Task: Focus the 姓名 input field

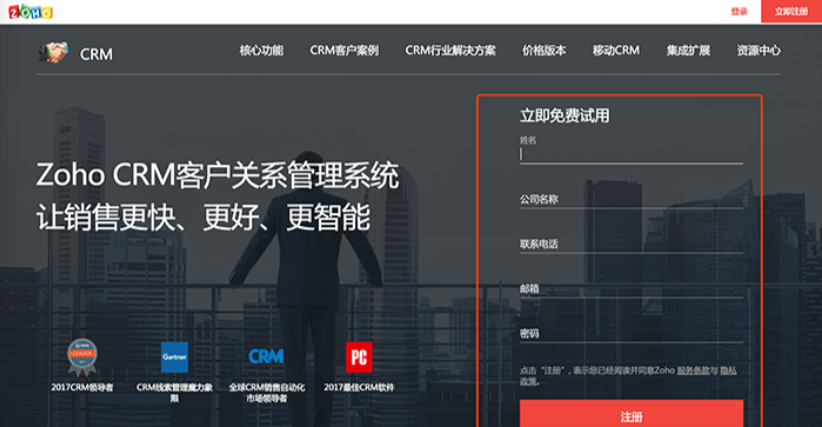Action: [630, 155]
